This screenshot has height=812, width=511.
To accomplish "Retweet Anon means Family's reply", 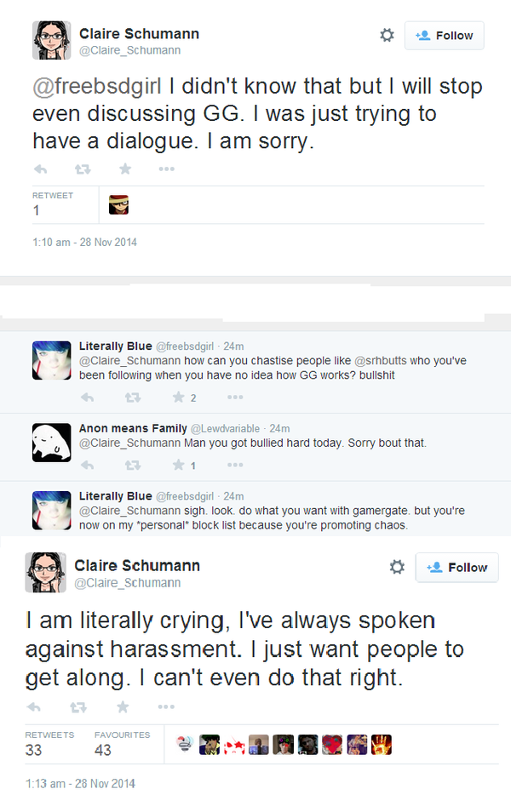I will tap(132, 466).
